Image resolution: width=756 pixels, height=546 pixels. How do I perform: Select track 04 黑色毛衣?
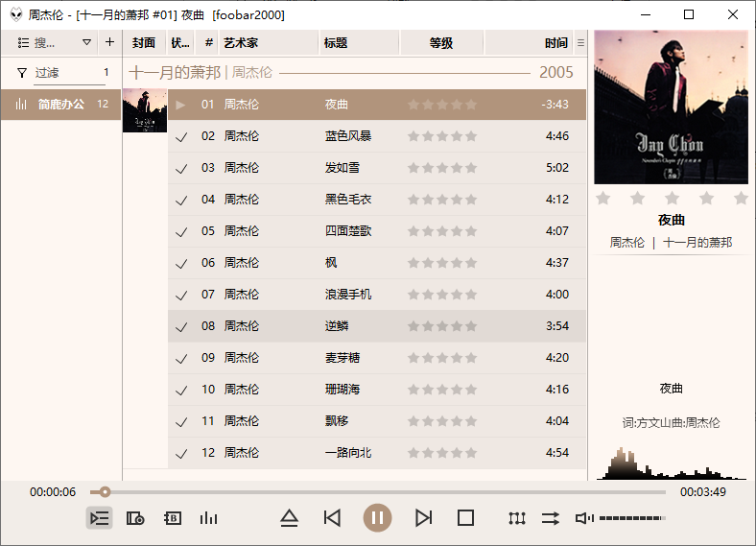(377, 200)
